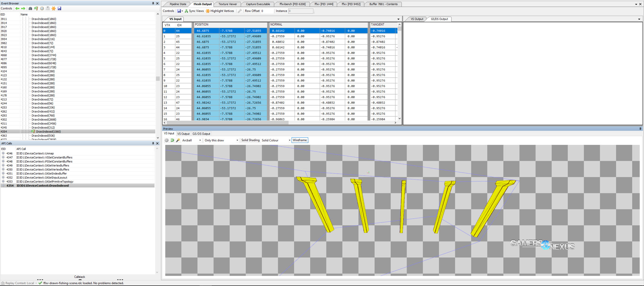Screen dimensions: 644x286
Task: Toggle Sync Views in Mesh Output toolbar
Action: pos(194,11)
